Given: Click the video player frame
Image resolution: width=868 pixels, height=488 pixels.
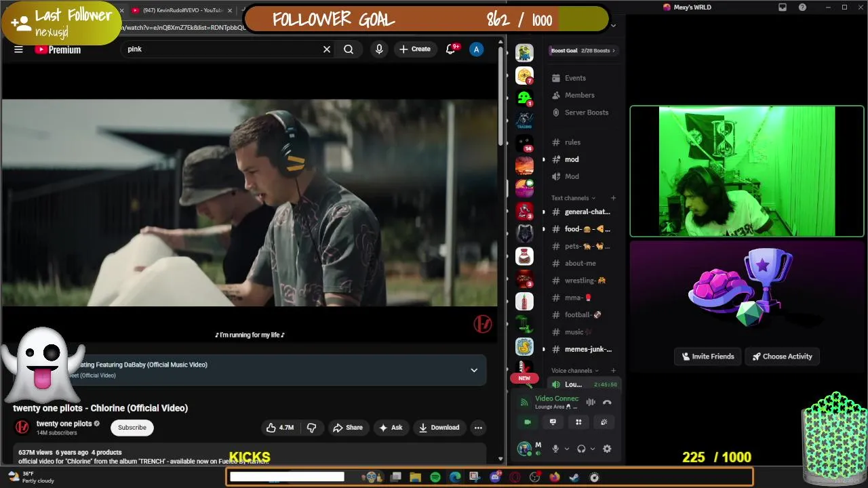Looking at the screenshot, I should 250,203.
